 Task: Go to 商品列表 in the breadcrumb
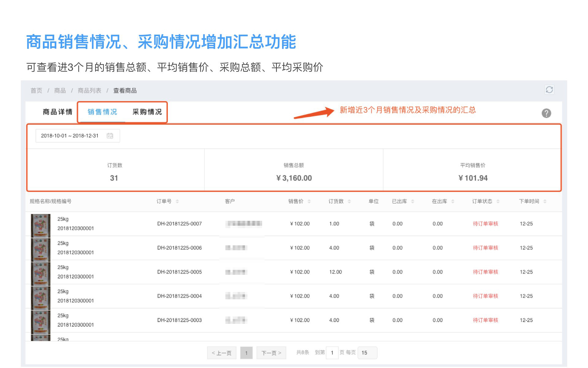tap(89, 90)
